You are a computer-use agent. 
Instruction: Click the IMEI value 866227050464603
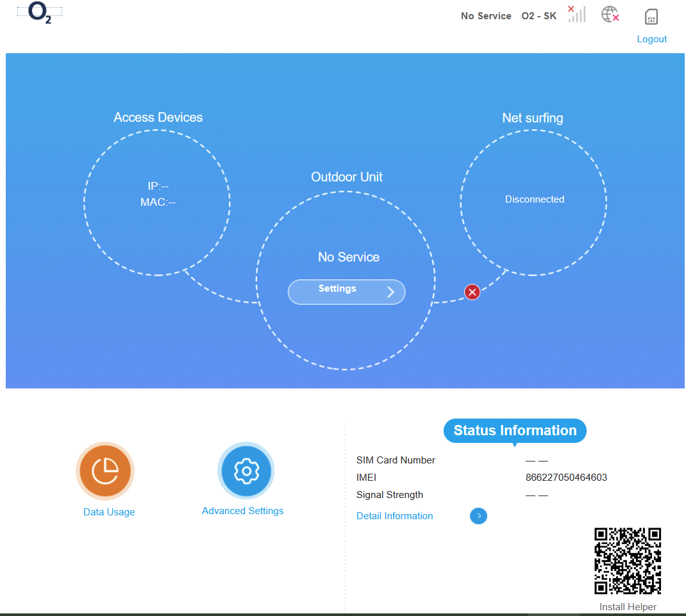[566, 478]
